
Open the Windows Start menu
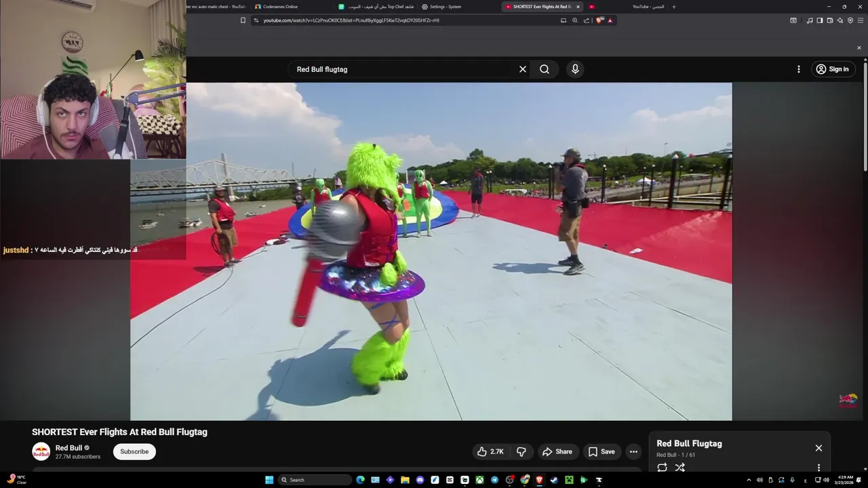coord(269,480)
